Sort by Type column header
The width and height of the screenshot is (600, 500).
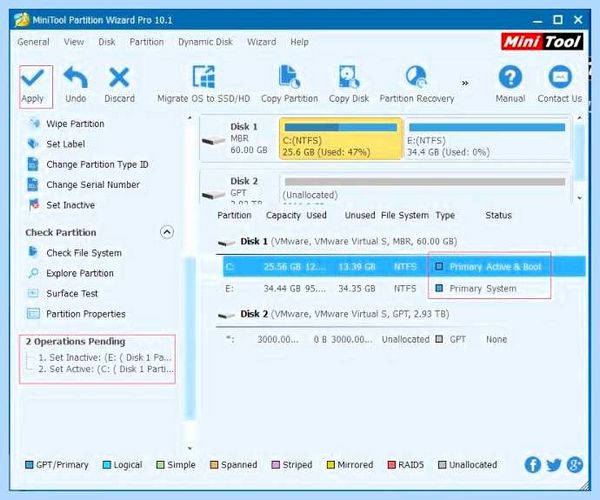(445, 215)
